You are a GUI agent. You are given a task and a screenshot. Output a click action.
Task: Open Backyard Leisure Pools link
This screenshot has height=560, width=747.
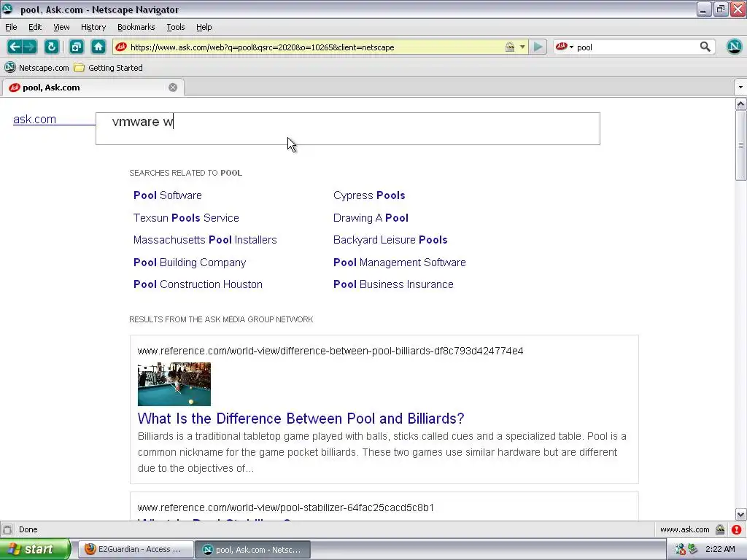(390, 239)
